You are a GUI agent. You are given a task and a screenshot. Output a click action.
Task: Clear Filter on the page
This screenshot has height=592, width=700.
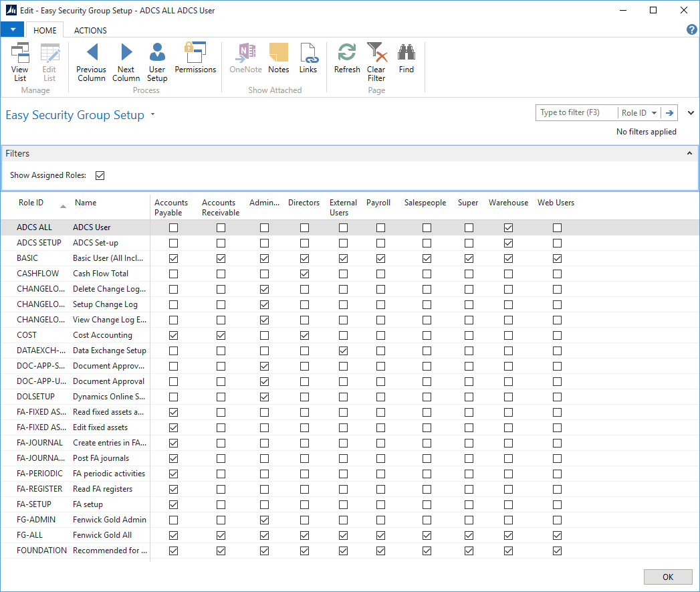click(376, 62)
